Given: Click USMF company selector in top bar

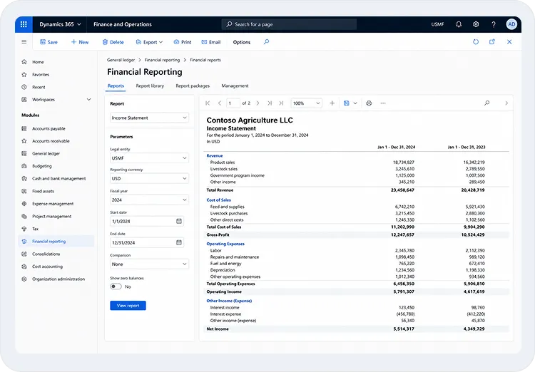Looking at the screenshot, I should 437,24.
